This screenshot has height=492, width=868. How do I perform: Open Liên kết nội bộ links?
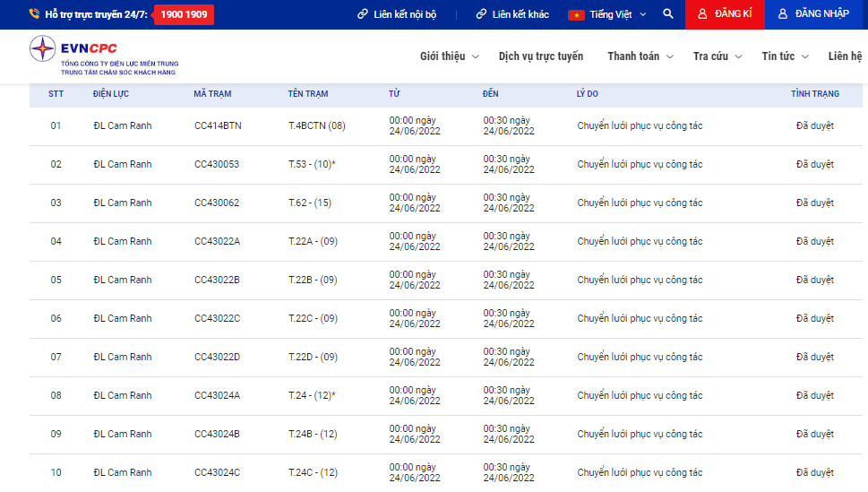pos(397,14)
